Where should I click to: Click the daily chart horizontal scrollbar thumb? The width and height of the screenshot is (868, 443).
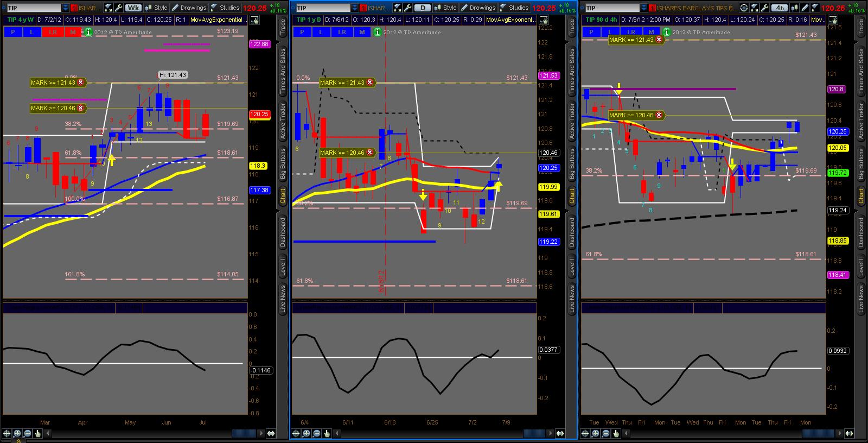(x=534, y=433)
